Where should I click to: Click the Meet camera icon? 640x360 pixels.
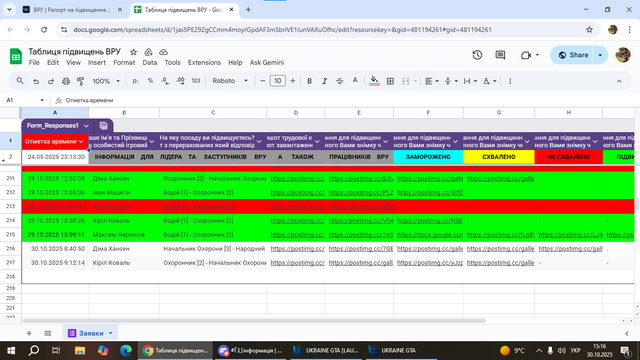[526, 55]
